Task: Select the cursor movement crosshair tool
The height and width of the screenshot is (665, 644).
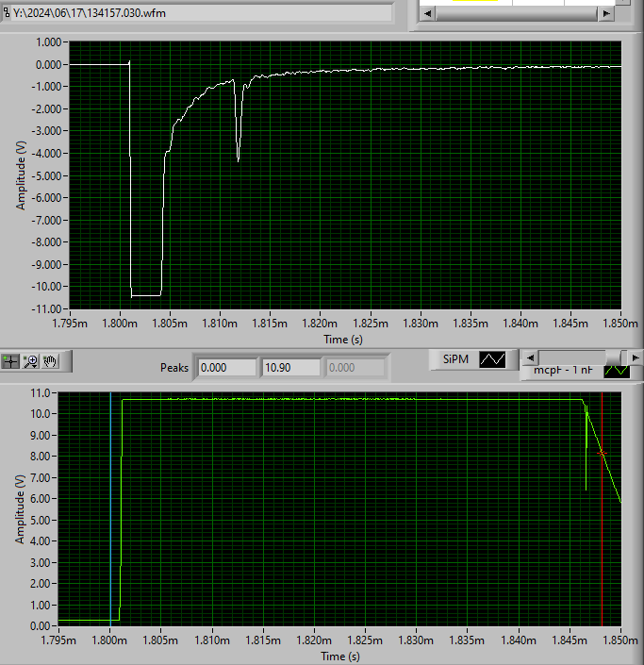Action: 10,362
